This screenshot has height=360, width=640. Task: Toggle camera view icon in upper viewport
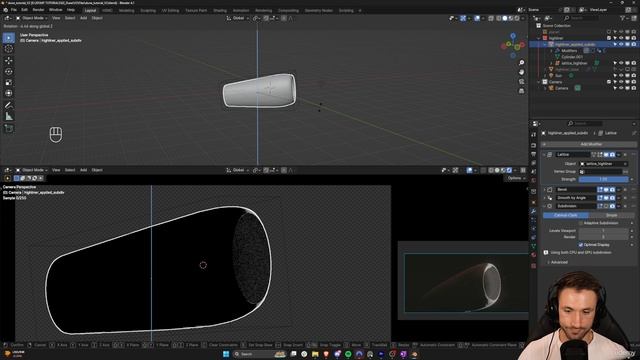pos(521,81)
